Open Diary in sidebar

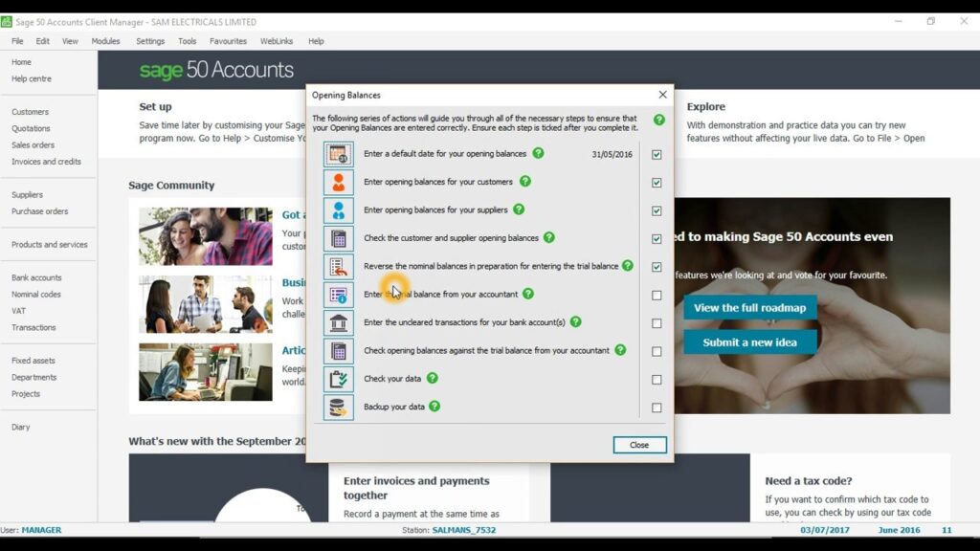coord(21,428)
